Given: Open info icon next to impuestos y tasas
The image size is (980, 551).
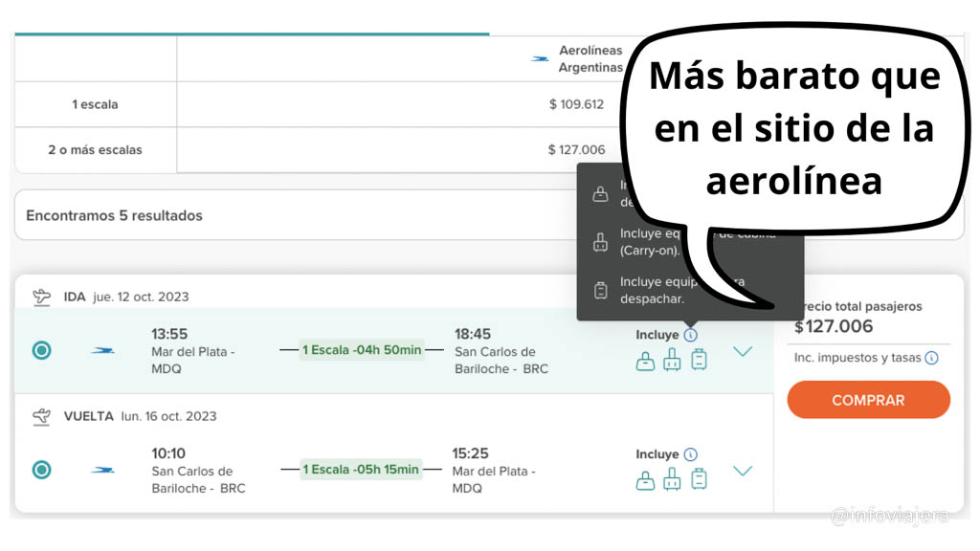Looking at the screenshot, I should (x=931, y=358).
